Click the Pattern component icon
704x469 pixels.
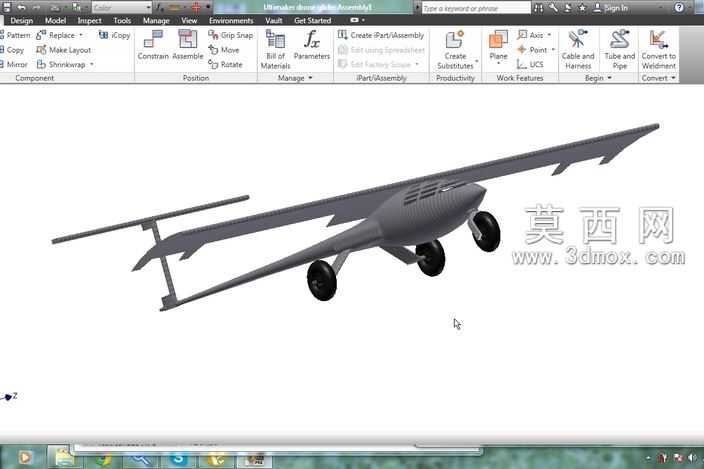(14, 35)
